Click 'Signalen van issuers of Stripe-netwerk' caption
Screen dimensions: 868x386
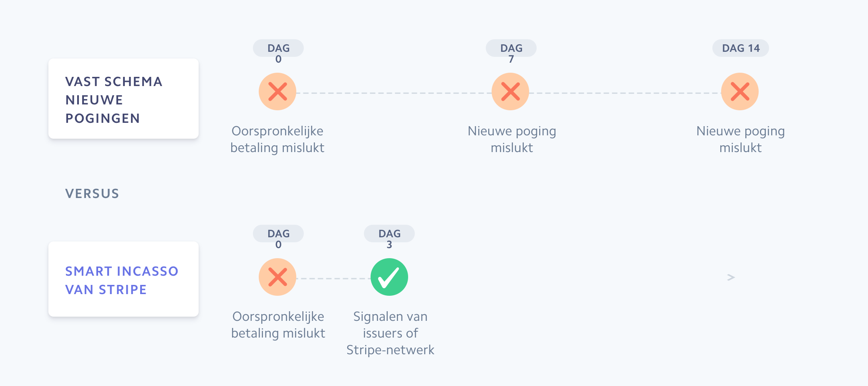[x=390, y=333]
